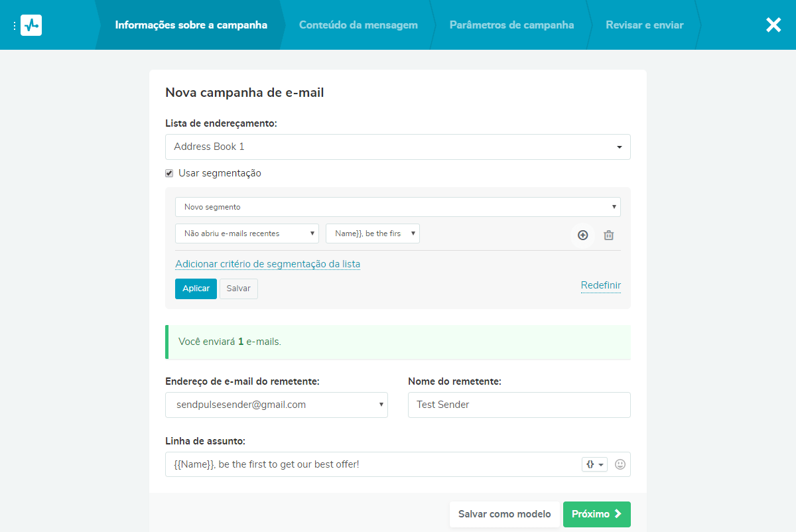Viewport: 796px width, 532px height.
Task: Click the Linha de assunto input field
Action: tap(398, 464)
